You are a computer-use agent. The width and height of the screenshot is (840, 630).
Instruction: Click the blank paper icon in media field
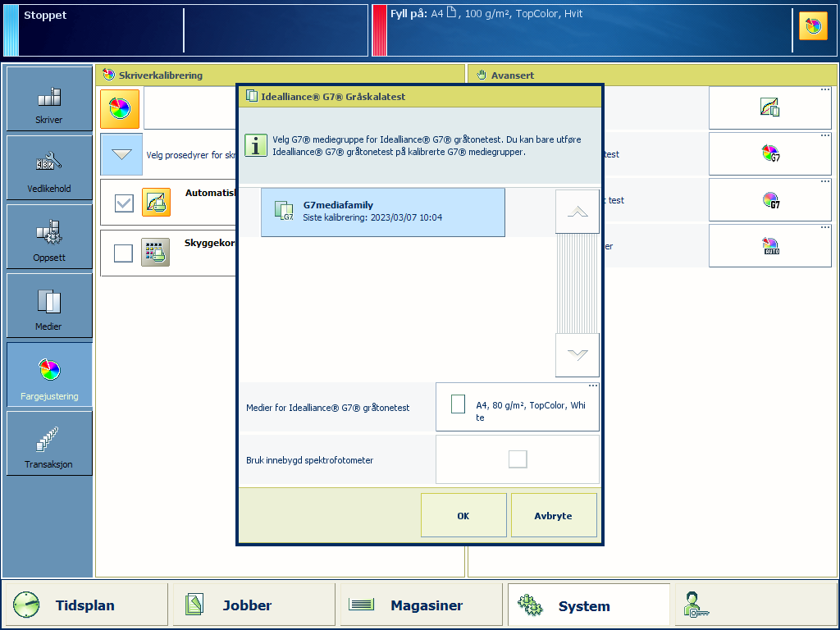[x=458, y=404]
